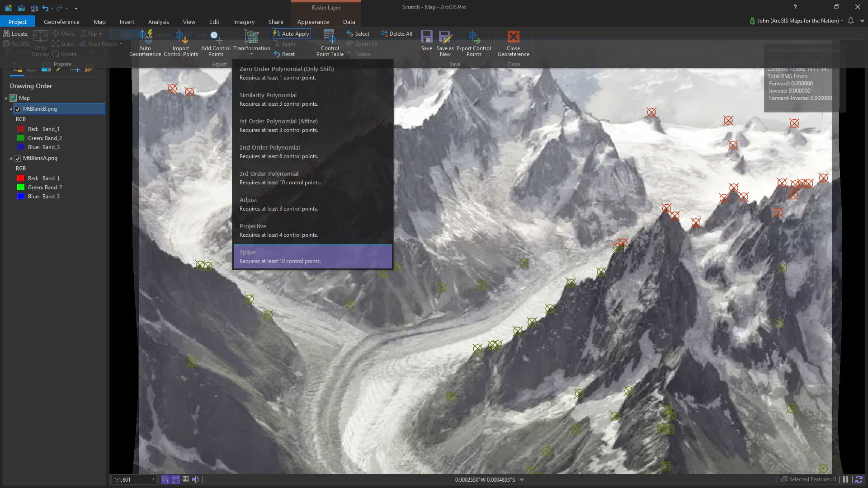Switch to the Imagery ribbon tab

point(243,22)
